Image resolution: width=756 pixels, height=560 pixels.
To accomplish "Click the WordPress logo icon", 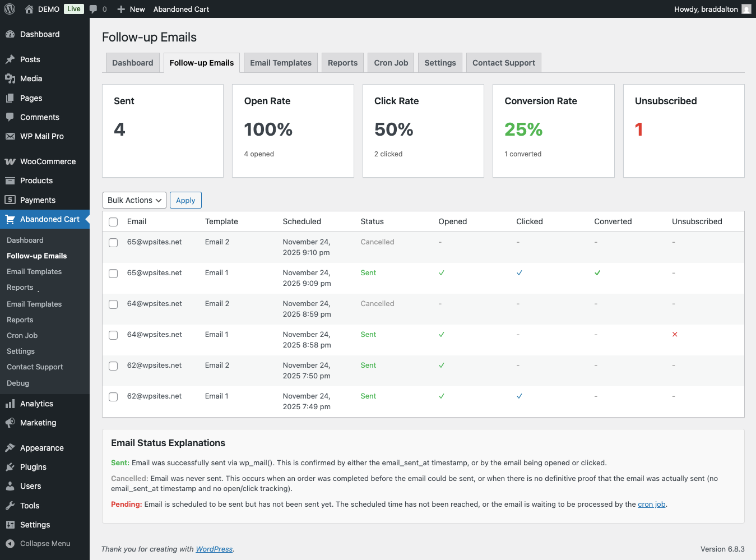I will 10,9.
